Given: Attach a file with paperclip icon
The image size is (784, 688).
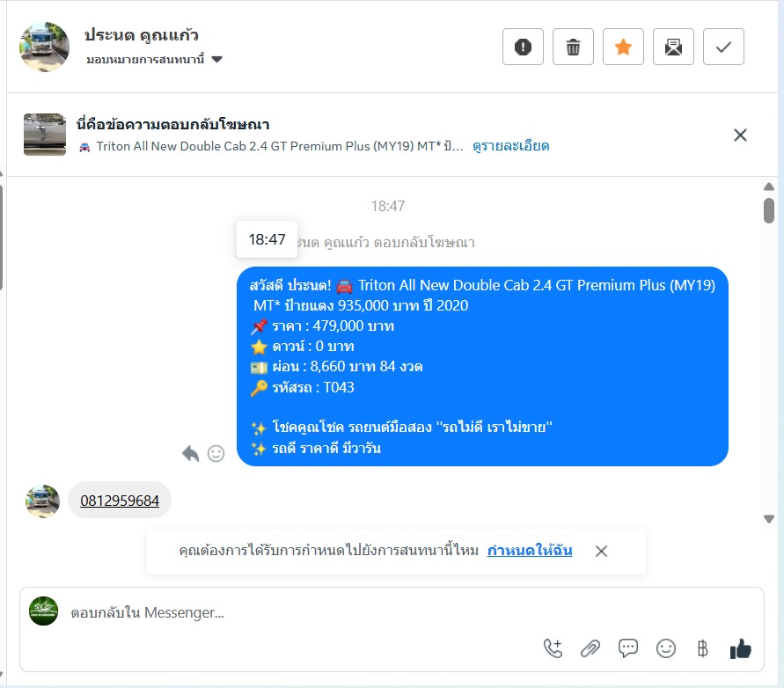Looking at the screenshot, I should (590, 648).
